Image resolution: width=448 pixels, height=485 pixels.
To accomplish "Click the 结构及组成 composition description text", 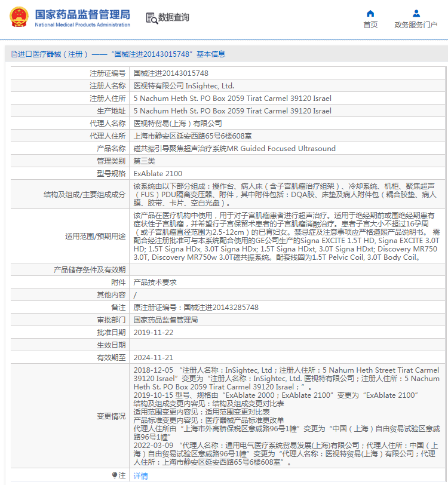I will coord(285,195).
